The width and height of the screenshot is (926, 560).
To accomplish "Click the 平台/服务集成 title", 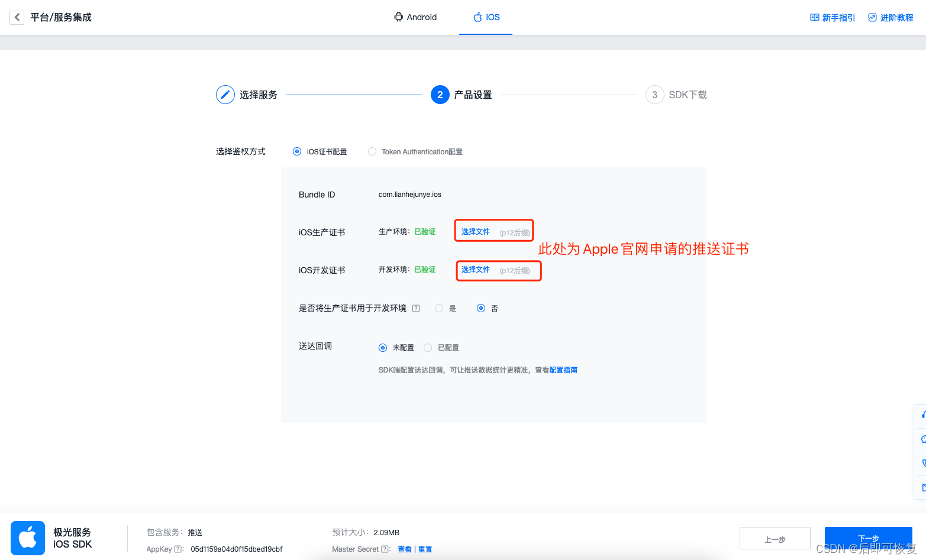I will (x=61, y=17).
